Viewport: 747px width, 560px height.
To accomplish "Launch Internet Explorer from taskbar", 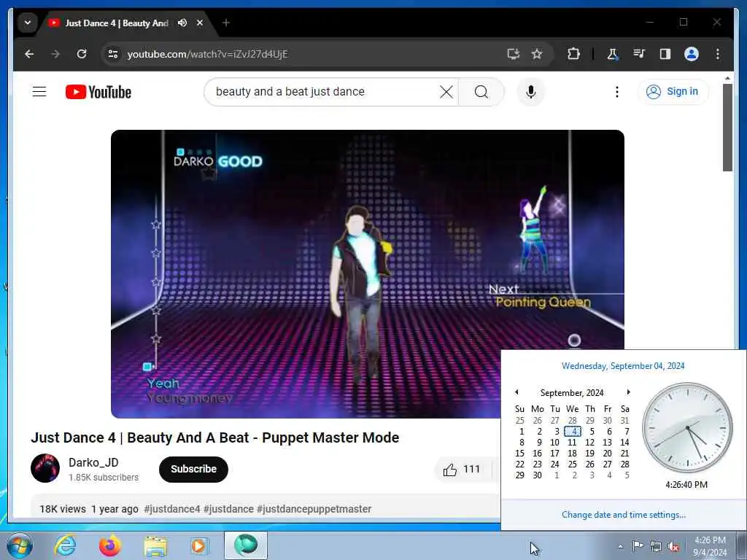I will pos(65,545).
